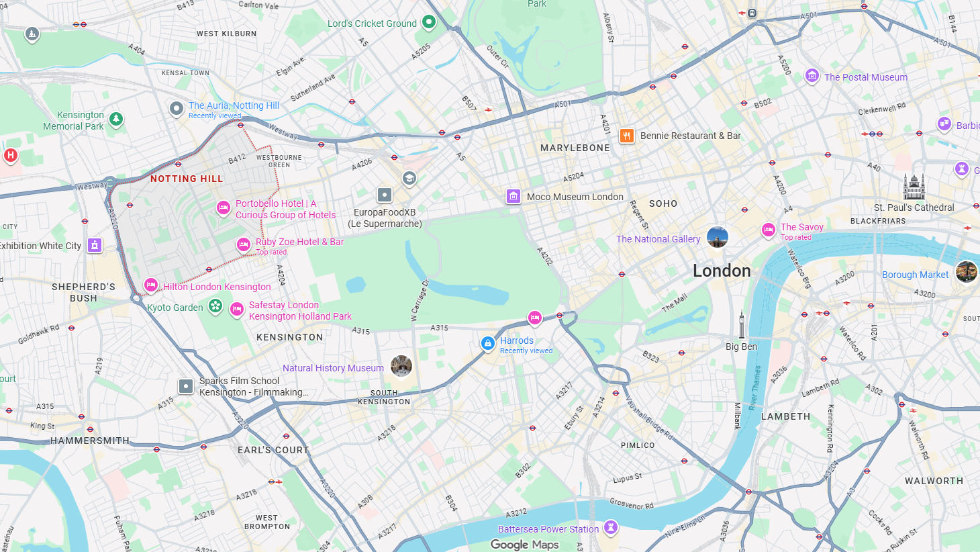Click the Lord's Cricket Ground green pin
Viewport: 980px width, 552px height.
(x=428, y=22)
